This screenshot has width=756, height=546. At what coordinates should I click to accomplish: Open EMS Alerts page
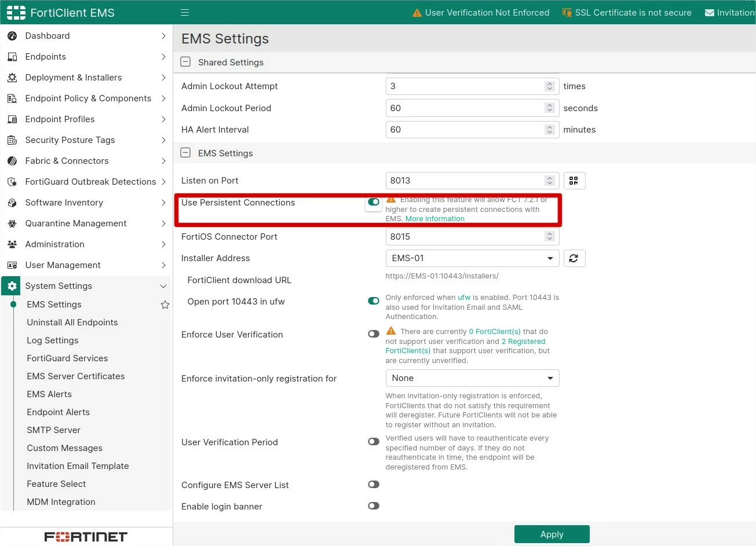49,394
